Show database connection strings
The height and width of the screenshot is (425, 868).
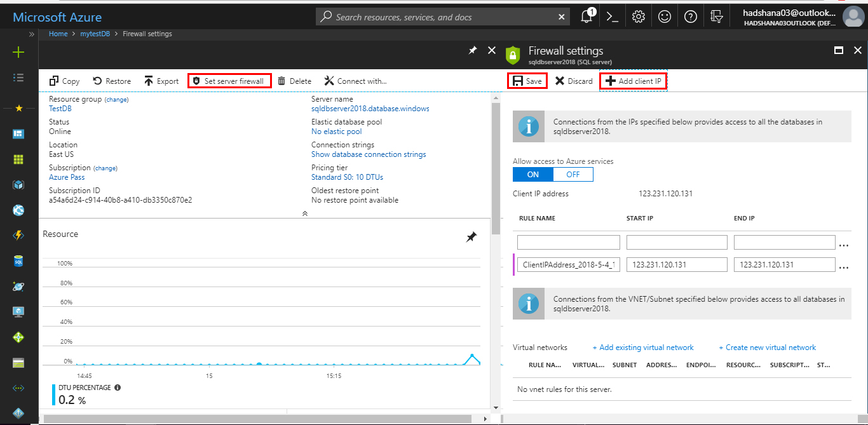(x=369, y=154)
